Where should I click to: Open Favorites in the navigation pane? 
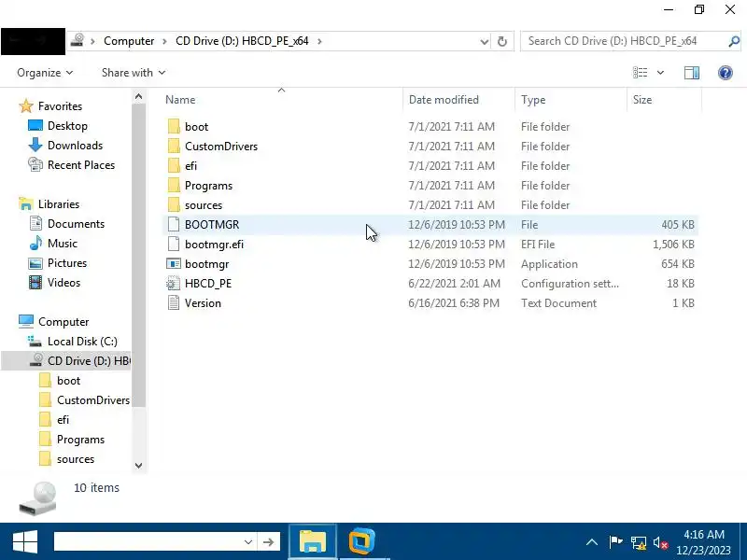coord(60,106)
